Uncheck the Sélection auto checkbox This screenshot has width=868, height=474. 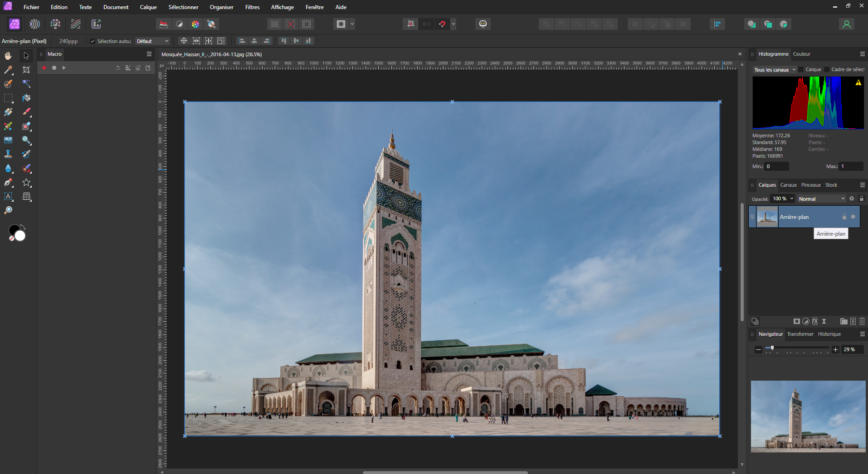coord(93,41)
